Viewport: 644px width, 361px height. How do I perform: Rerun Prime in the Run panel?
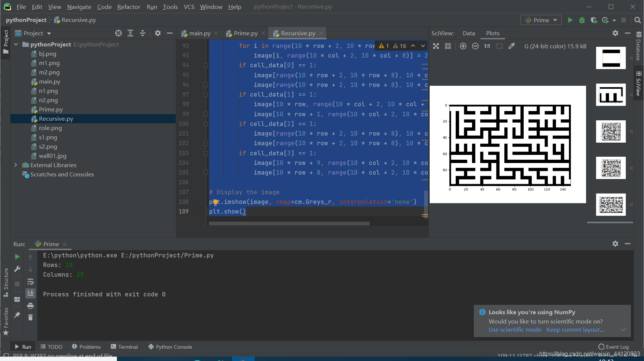coord(17,257)
